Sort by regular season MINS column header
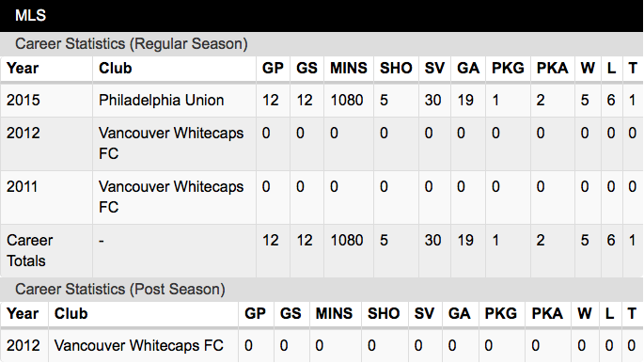 point(348,68)
